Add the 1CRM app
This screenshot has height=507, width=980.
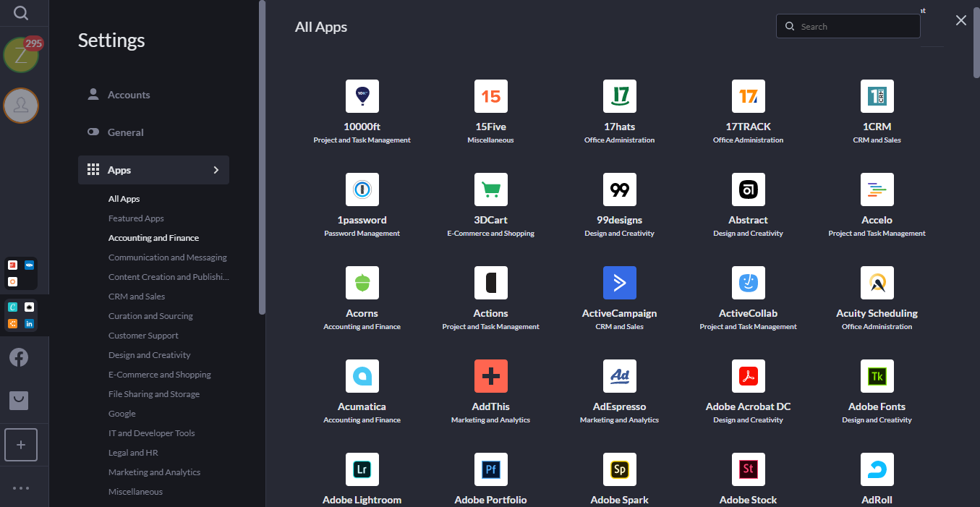877,96
